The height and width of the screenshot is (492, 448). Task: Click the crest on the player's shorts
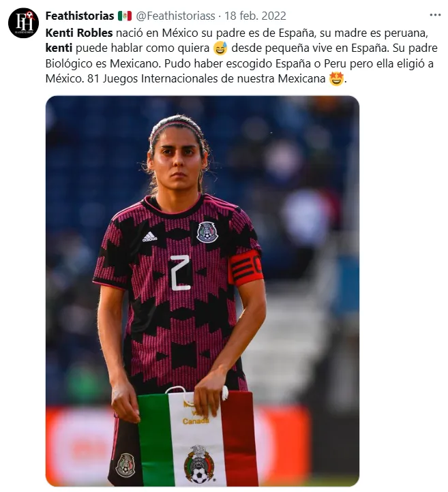pyautogui.click(x=125, y=465)
